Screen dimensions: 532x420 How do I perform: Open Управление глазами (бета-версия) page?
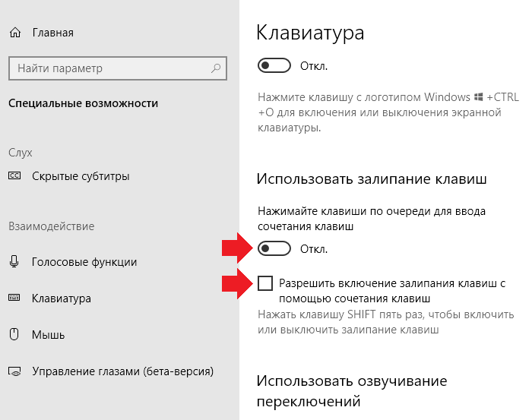point(123,371)
